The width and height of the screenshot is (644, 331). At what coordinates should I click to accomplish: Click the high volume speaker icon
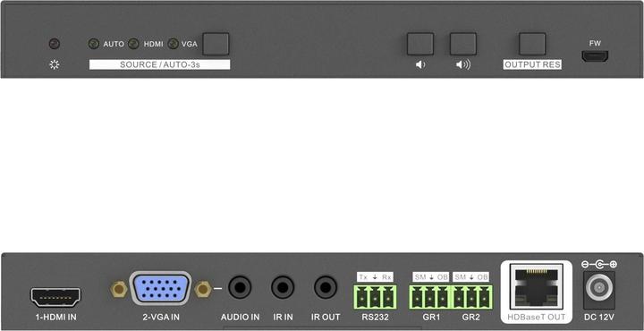(463, 65)
